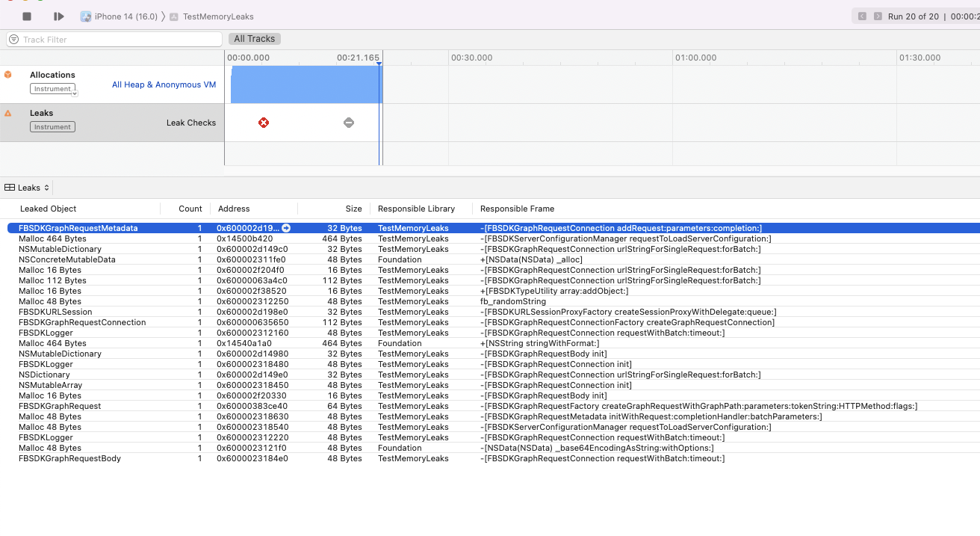Select the FBSDKGraphRequest row

493,406
